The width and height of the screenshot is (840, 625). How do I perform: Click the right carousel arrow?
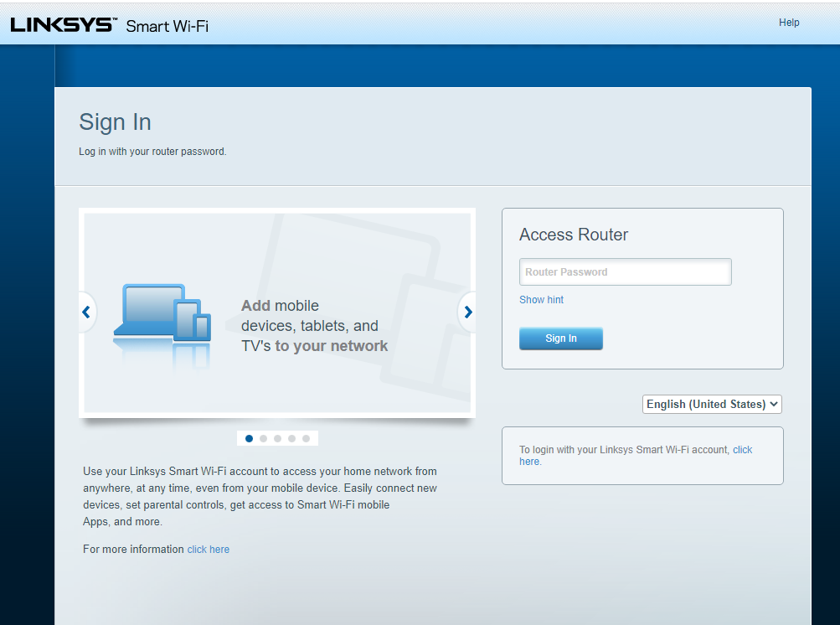[467, 312]
